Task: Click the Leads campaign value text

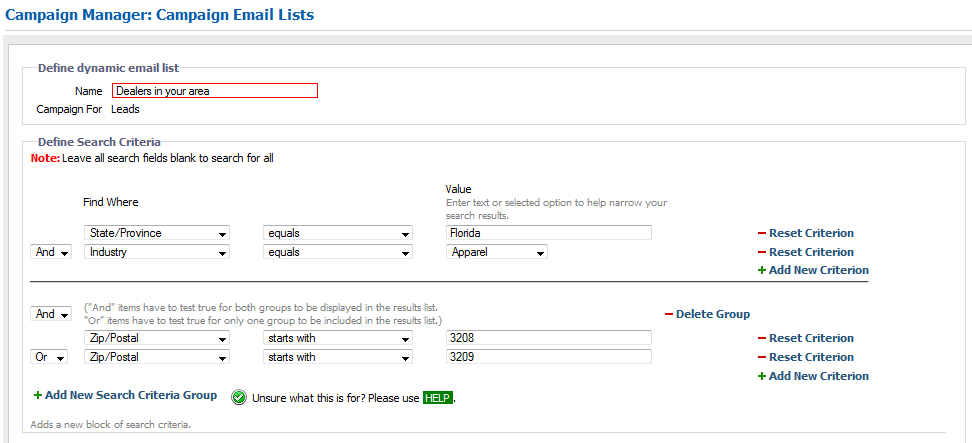Action: 125,110
